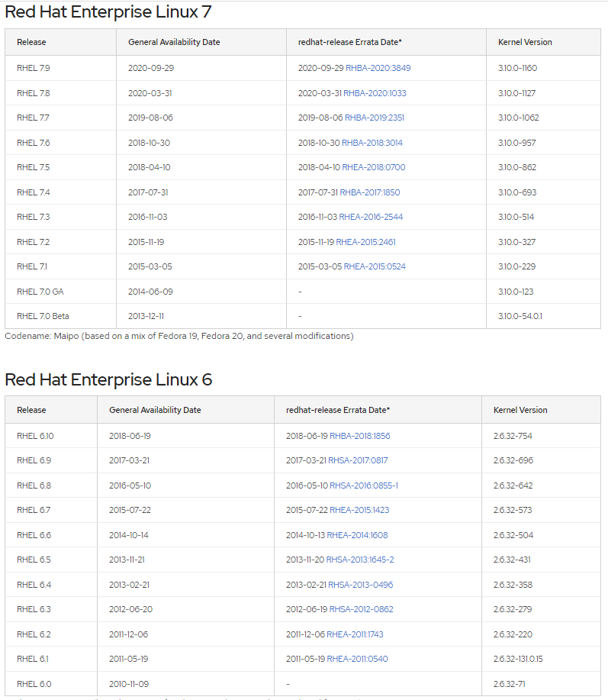Click the Red Hat Enterprise Linux 7 heading
The height and width of the screenshot is (700, 608).
click(108, 11)
